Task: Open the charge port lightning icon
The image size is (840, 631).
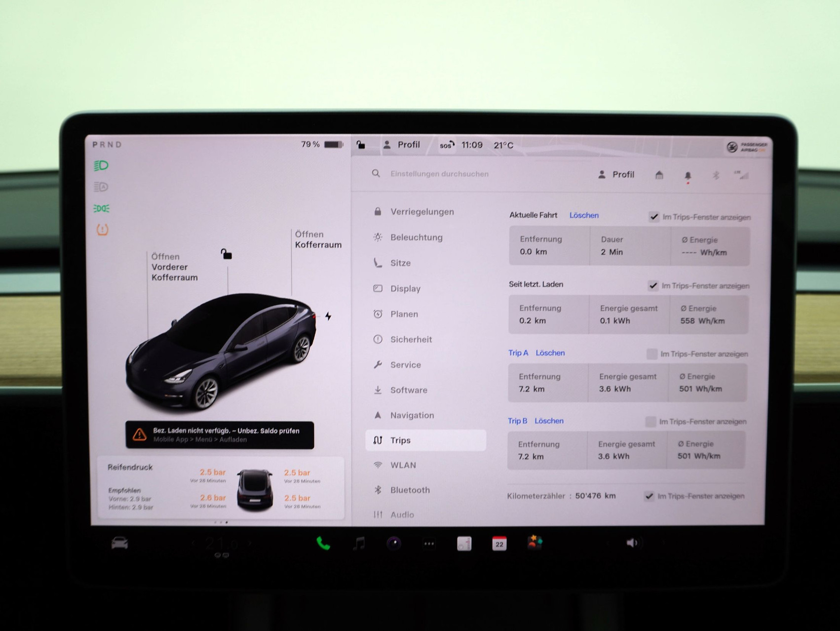Action: tap(328, 316)
